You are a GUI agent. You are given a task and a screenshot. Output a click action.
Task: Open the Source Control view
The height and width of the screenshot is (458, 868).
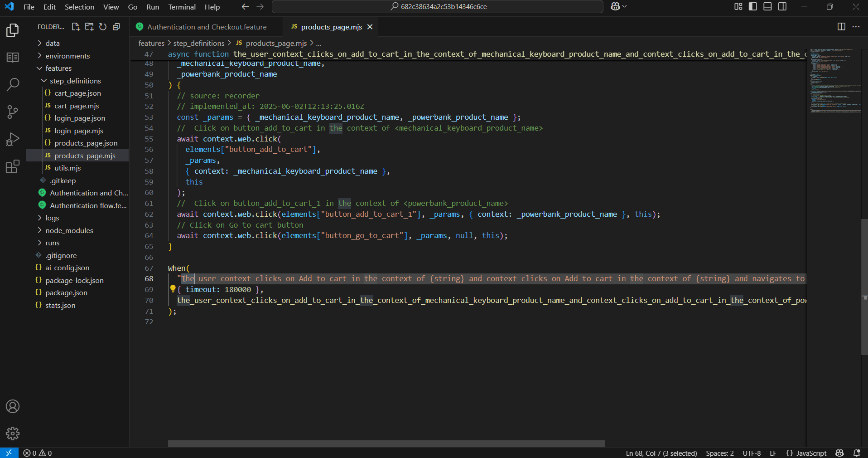(x=12, y=112)
